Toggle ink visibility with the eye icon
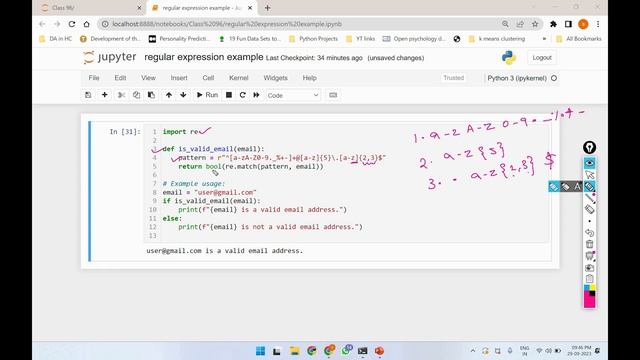Image resolution: width=640 pixels, height=360 pixels. [589, 163]
